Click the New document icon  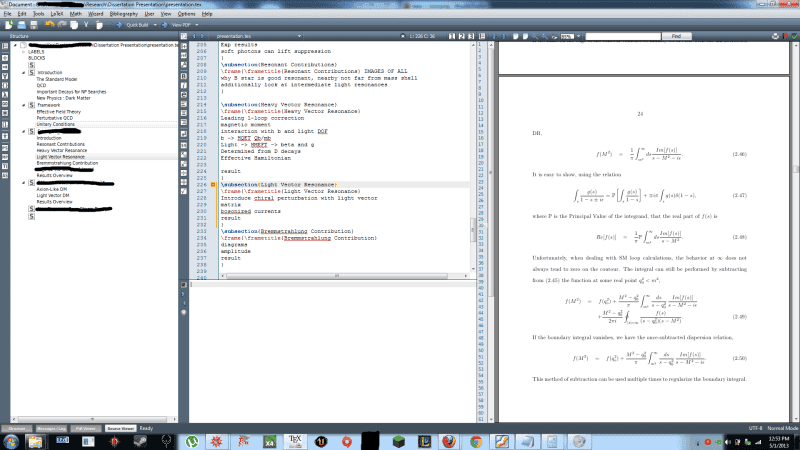8,25
